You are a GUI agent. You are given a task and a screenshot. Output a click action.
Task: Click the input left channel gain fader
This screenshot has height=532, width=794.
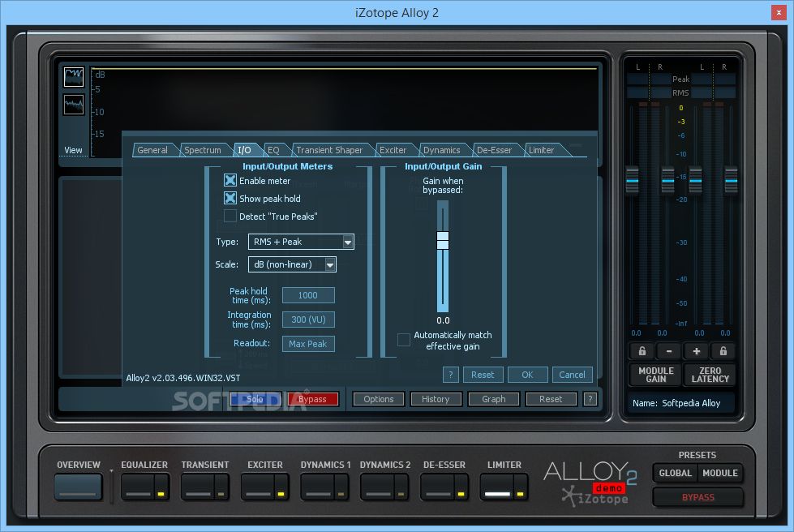point(633,180)
